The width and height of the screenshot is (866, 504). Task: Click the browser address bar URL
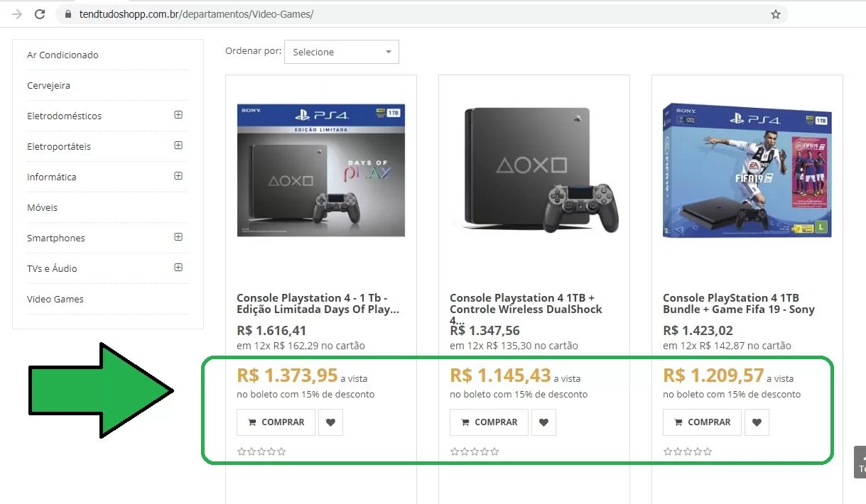point(195,14)
